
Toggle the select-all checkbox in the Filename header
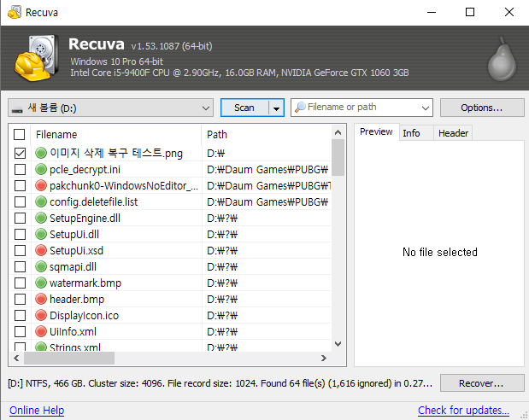tap(20, 134)
